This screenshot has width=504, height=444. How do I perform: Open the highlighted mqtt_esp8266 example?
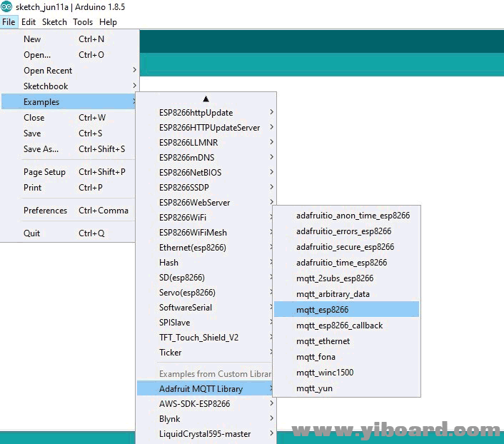coord(346,310)
